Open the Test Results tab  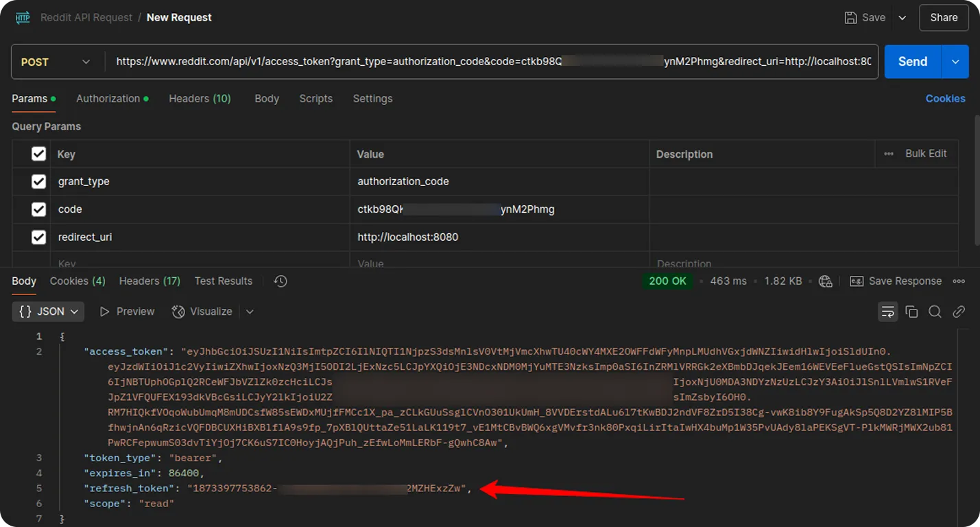[x=223, y=281]
